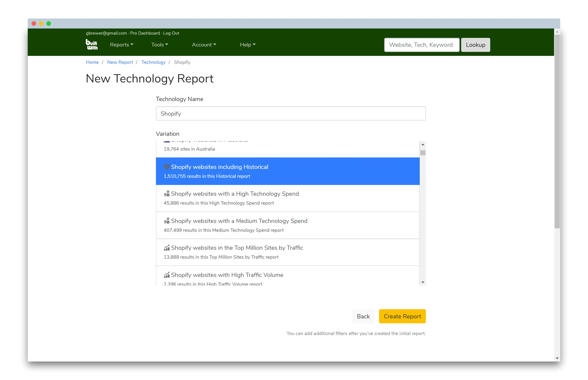
Task: Click the BuiltWith logo icon
Action: point(92,44)
